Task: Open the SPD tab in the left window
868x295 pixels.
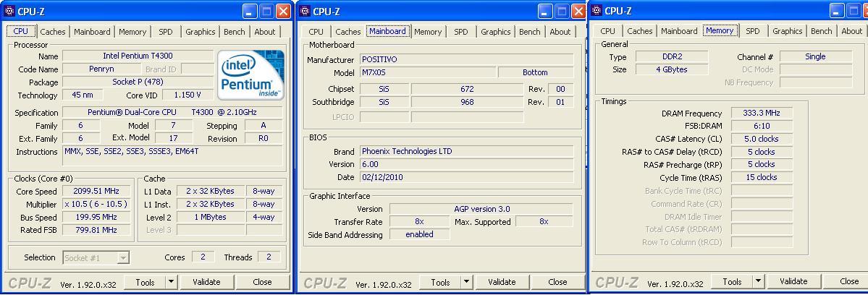Action: click(x=166, y=32)
